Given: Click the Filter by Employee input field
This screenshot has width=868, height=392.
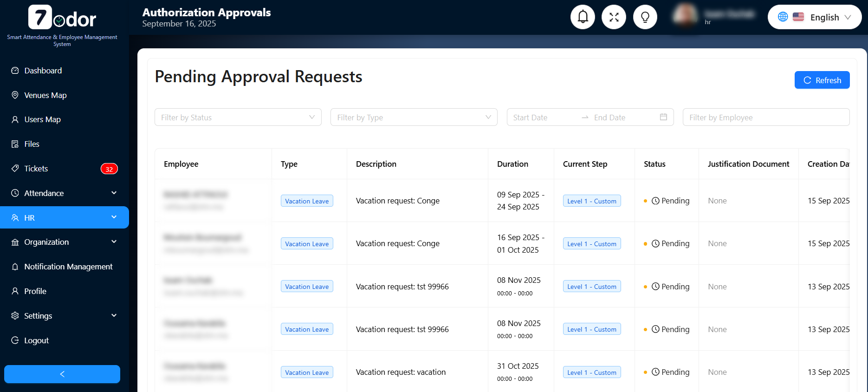Looking at the screenshot, I should coord(766,118).
